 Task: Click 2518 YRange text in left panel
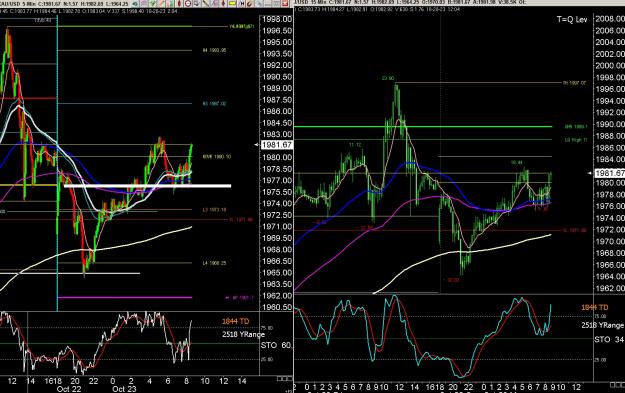point(243,334)
